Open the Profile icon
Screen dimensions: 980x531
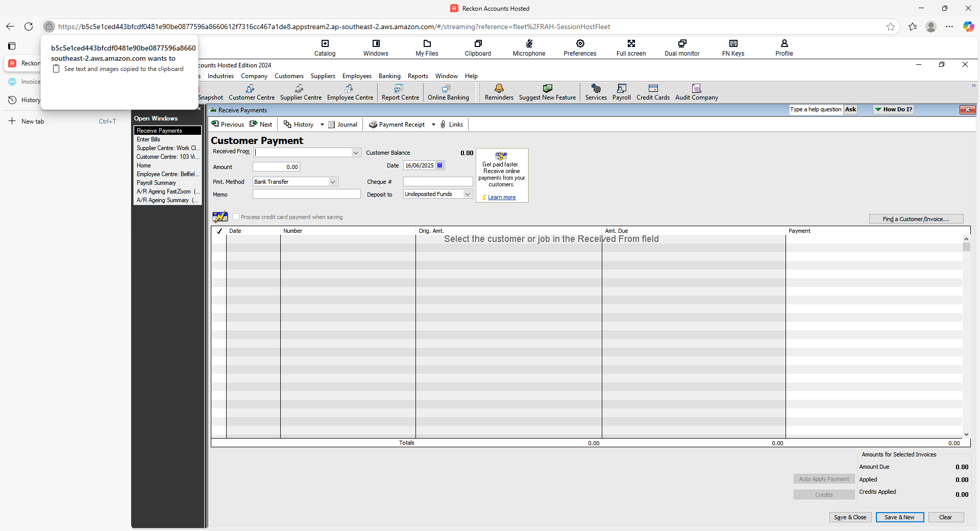(784, 48)
